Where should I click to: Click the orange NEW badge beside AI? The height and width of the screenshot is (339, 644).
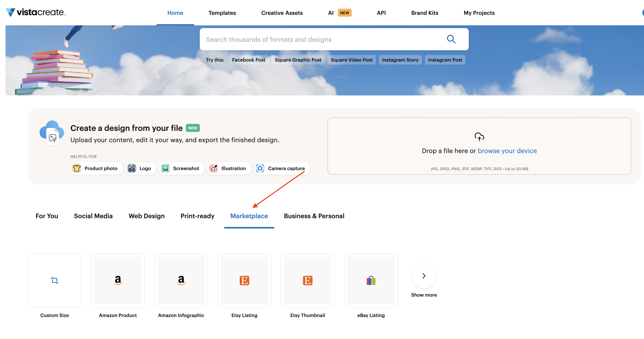point(345,13)
